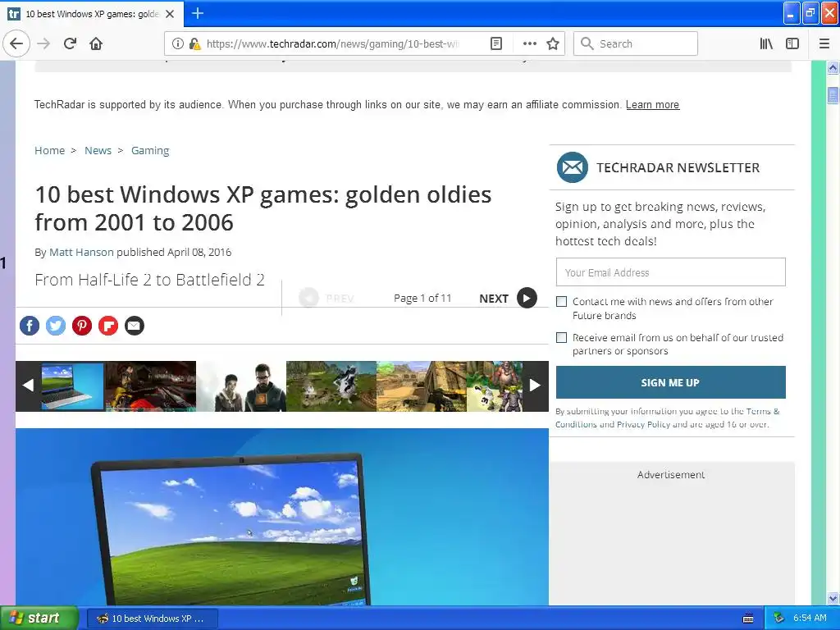Go to Gaming breadcrumb link
840x630 pixels.
click(150, 151)
